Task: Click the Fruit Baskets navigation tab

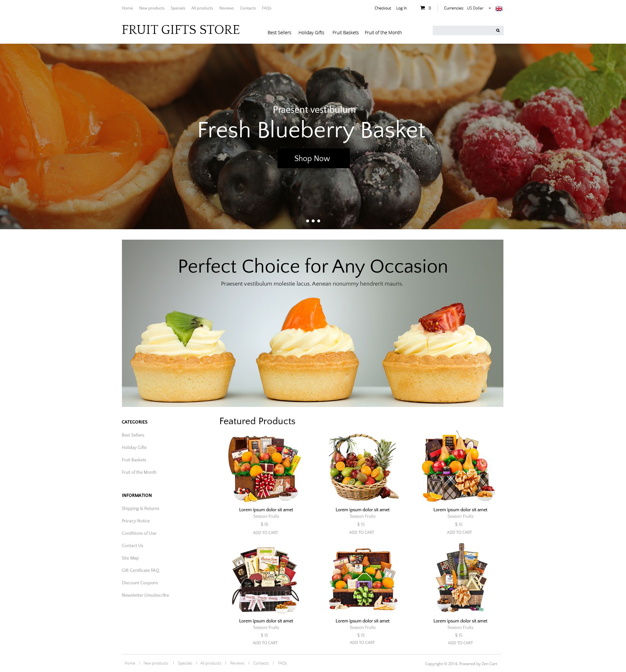Action: coord(345,32)
